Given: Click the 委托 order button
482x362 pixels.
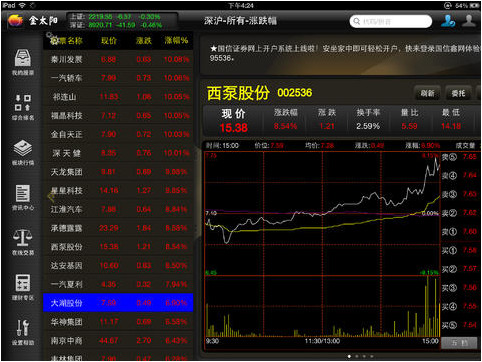Looking at the screenshot, I should pos(459,93).
